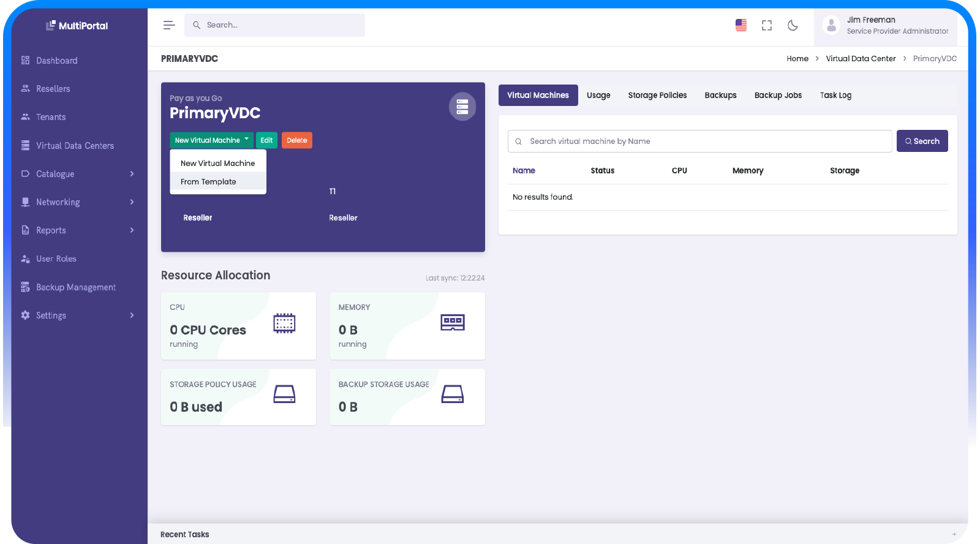Open the Backup Jobs tab
The image size is (980, 544).
click(x=778, y=96)
